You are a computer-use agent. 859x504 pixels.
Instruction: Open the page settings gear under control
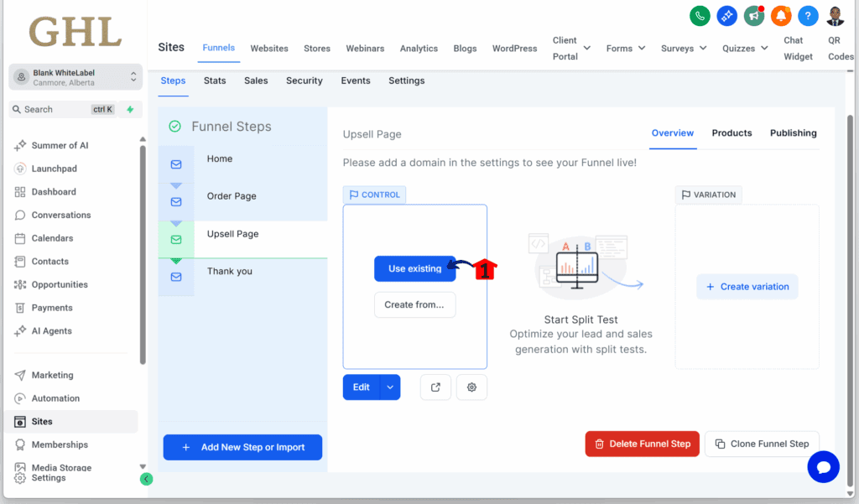tap(471, 387)
